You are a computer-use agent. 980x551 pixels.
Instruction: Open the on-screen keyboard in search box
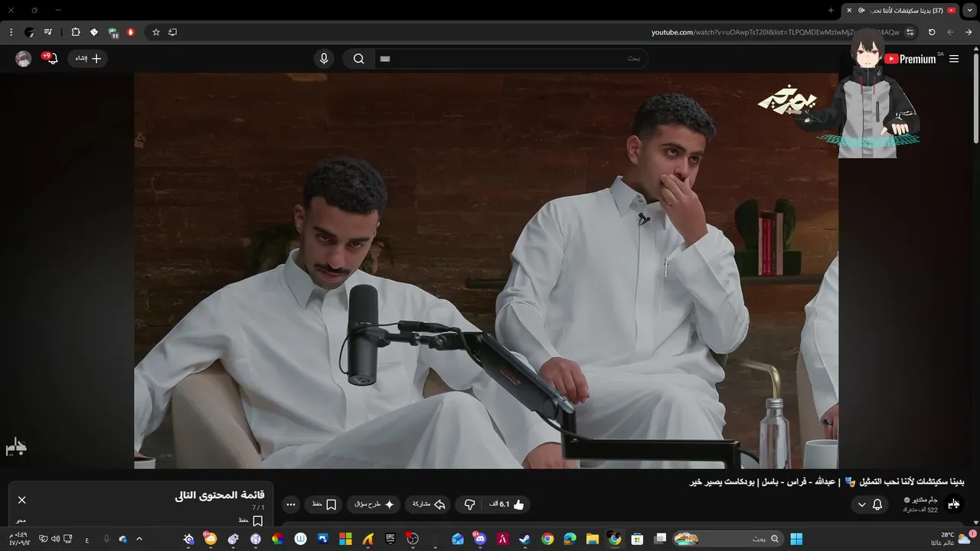click(x=385, y=59)
